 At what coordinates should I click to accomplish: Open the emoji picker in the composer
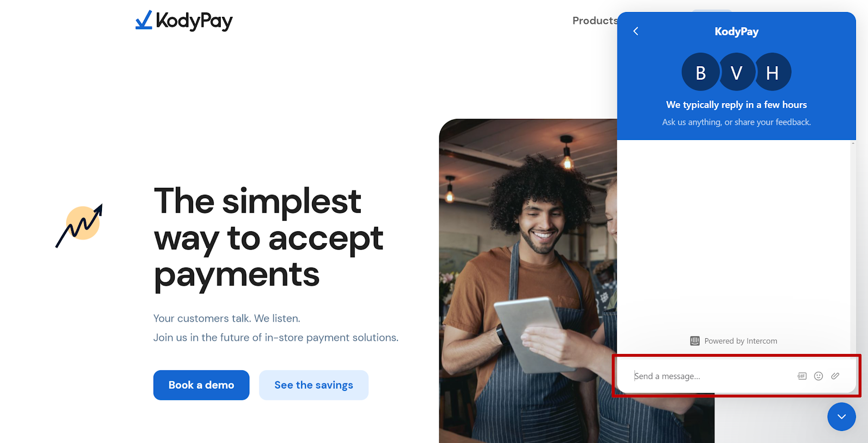[819, 376]
